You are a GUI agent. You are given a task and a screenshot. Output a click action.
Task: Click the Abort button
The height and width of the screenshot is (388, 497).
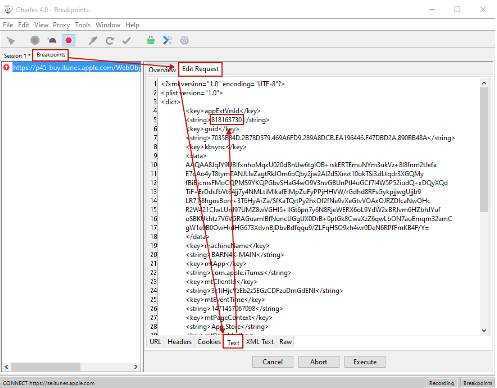pyautogui.click(x=319, y=362)
